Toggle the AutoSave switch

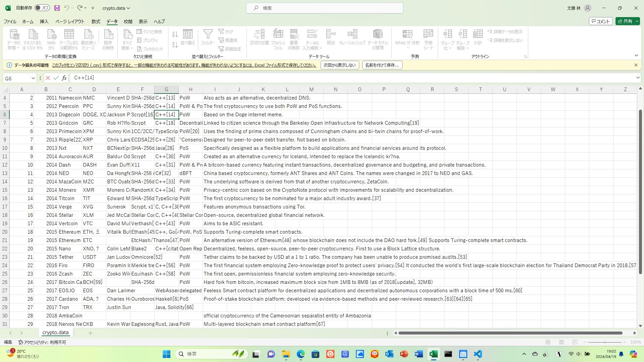point(42,8)
